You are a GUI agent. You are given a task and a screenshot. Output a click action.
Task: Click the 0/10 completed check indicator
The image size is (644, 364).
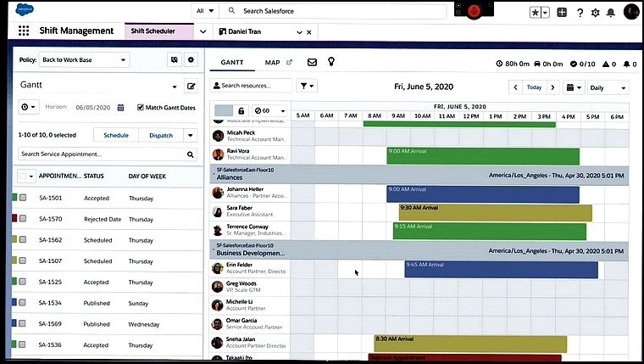pos(582,64)
